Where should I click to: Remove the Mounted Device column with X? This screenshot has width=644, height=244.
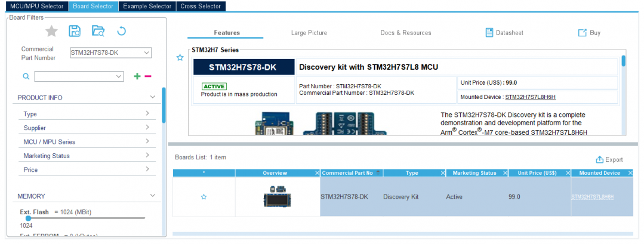[630, 174]
